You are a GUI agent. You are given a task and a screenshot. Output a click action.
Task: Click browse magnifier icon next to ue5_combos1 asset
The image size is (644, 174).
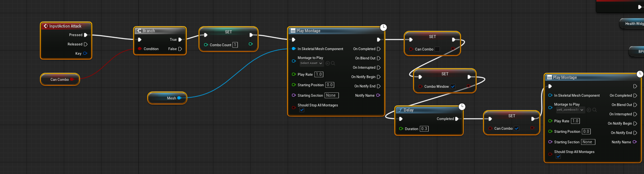tap(594, 110)
